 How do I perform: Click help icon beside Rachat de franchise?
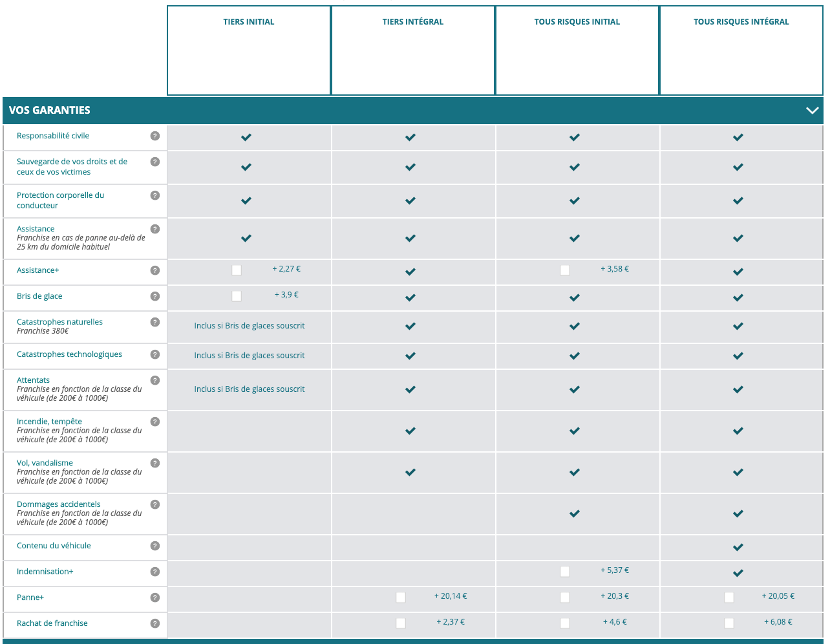(x=154, y=623)
